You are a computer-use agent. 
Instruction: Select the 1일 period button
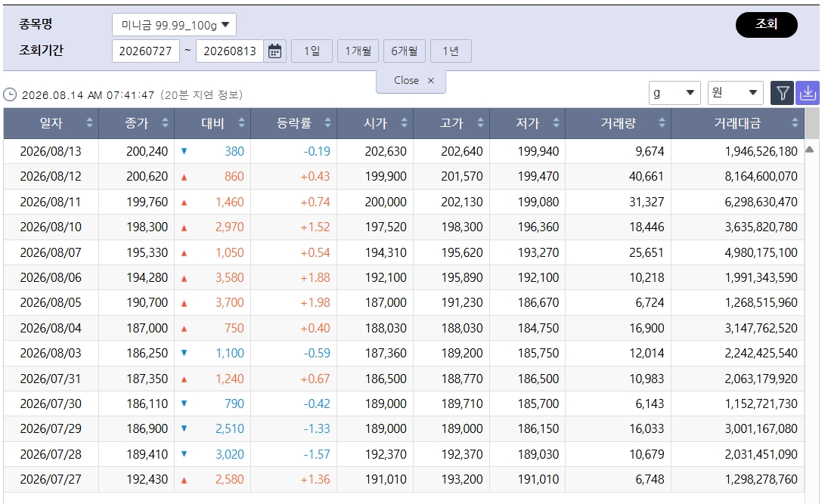click(312, 51)
